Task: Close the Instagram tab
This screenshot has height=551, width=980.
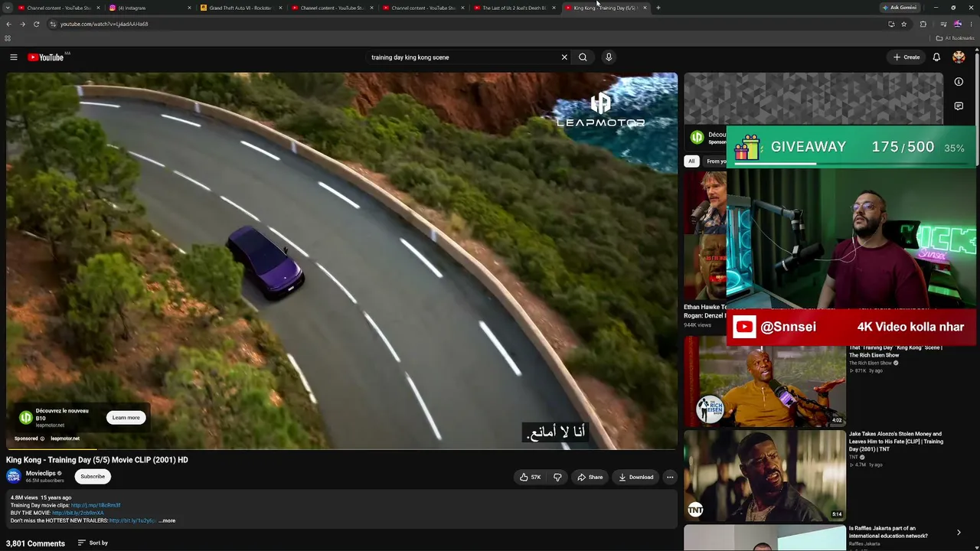Action: (x=189, y=8)
